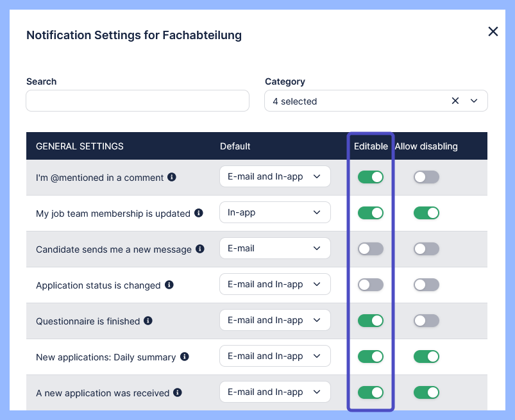
Task: Disable Editable for @mentioned in a comment
Action: coord(371,177)
